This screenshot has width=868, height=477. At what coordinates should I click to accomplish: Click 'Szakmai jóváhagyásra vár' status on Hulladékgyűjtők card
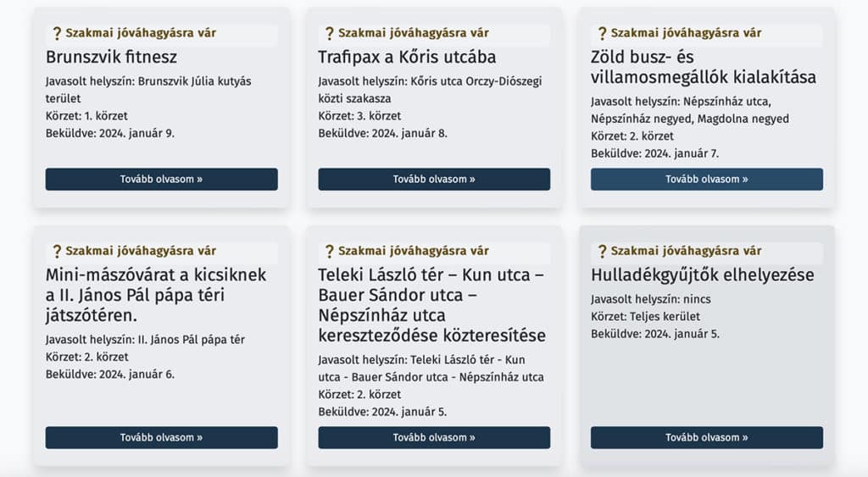coord(686,252)
